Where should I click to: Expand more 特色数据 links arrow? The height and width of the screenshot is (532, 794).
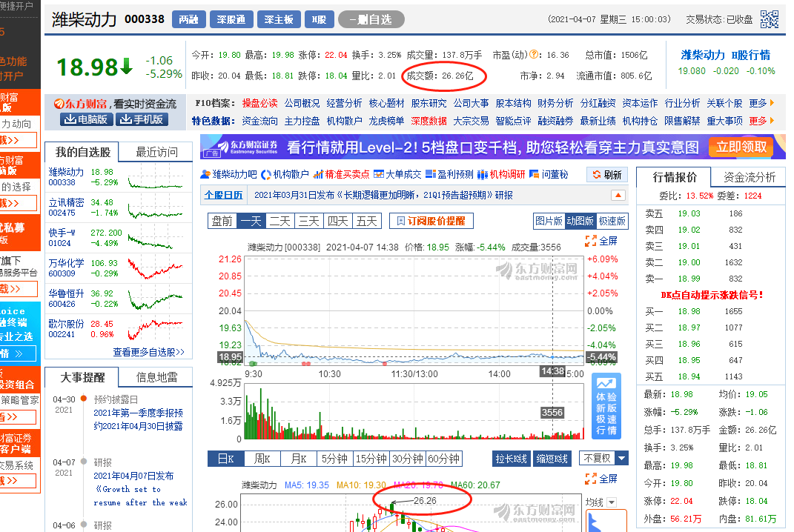(x=773, y=121)
